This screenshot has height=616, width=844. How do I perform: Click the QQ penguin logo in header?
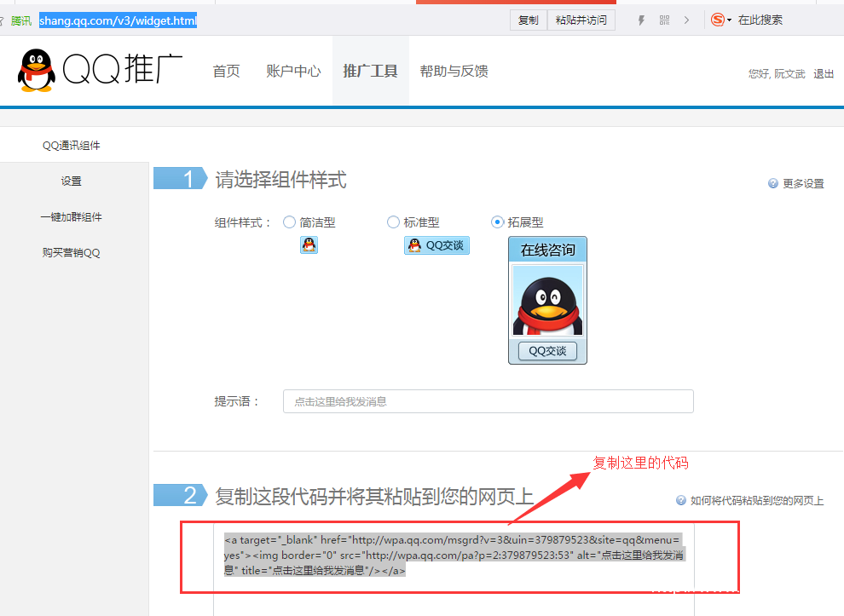[37, 71]
